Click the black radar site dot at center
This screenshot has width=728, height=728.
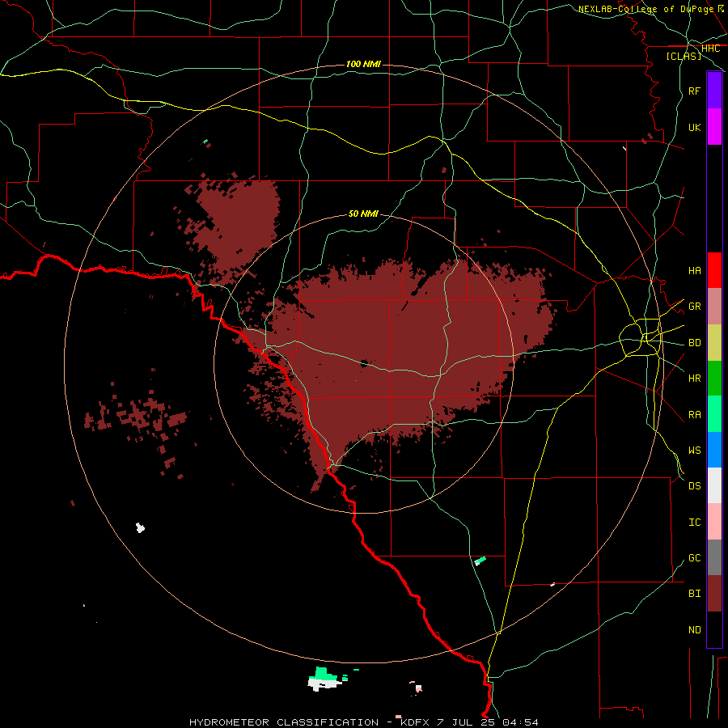tap(364, 363)
